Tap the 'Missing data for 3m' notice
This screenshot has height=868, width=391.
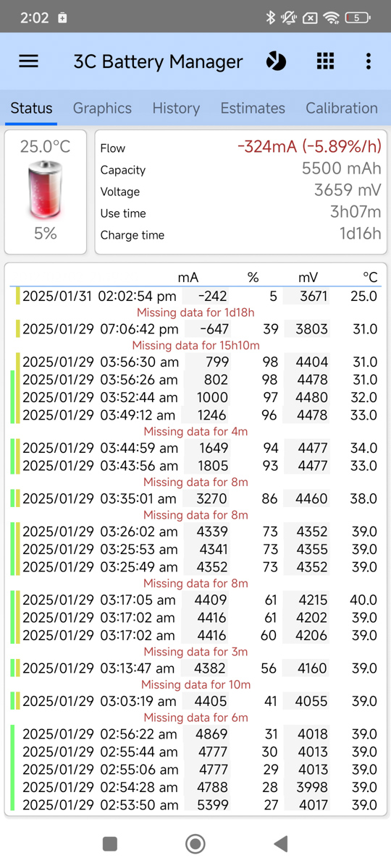[195, 652]
